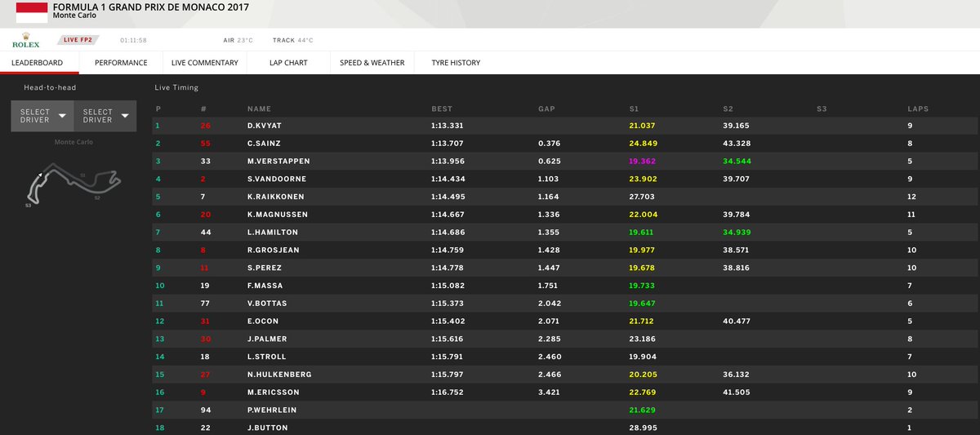
Task: Click Ericsson's gap value 3.421
Action: click(549, 392)
